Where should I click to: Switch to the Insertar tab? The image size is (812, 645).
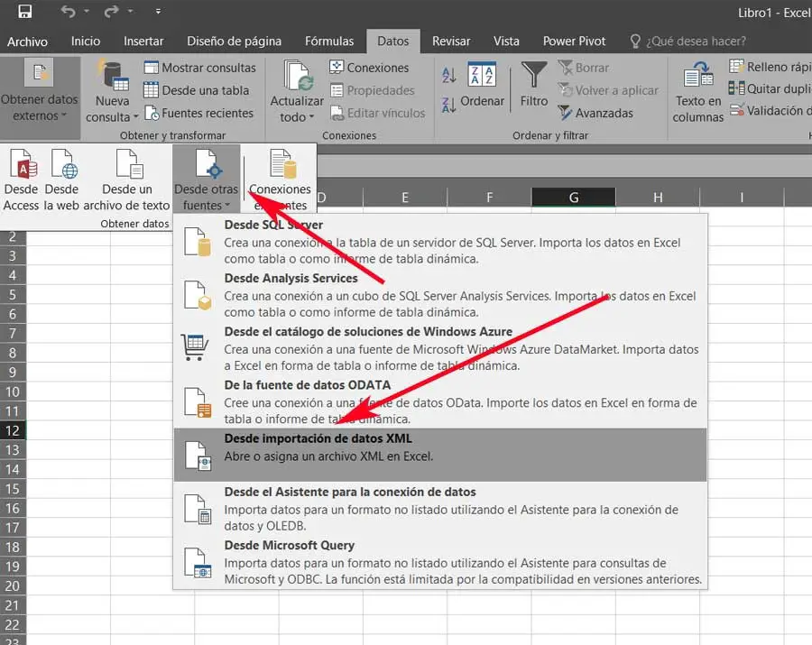[143, 41]
